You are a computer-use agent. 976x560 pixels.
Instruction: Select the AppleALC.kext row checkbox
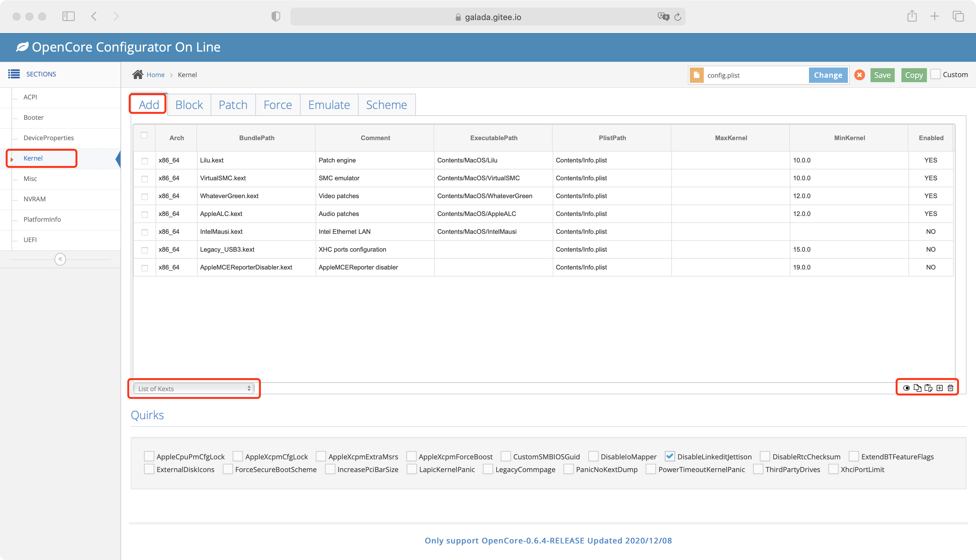point(145,215)
